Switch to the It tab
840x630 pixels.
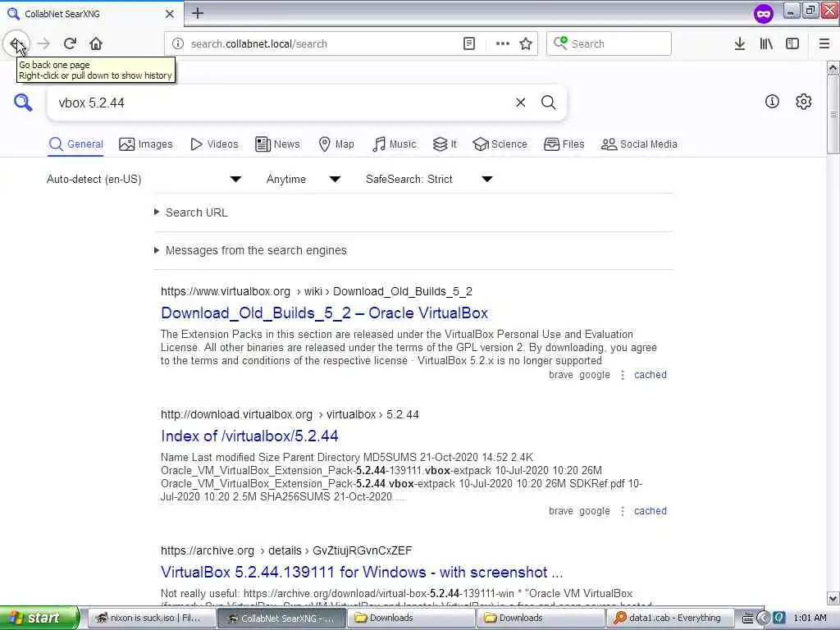point(445,144)
